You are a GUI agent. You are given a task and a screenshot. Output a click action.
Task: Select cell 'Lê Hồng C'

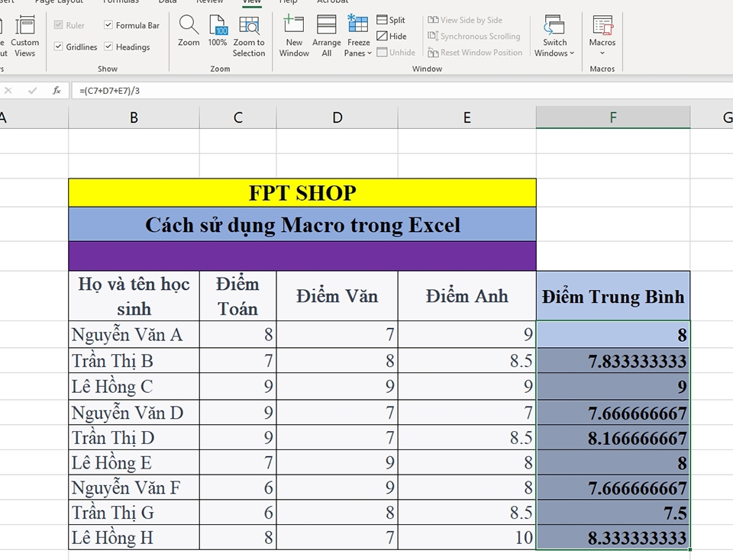[x=134, y=386]
